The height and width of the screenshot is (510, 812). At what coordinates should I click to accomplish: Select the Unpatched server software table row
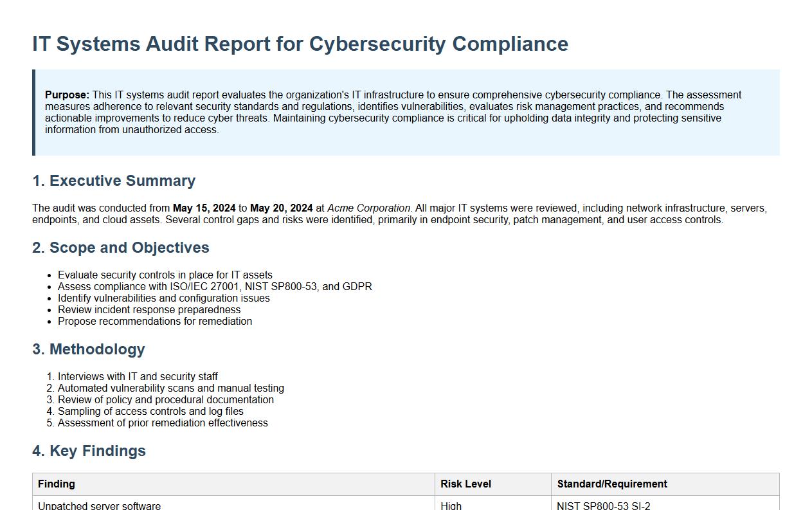click(97, 505)
